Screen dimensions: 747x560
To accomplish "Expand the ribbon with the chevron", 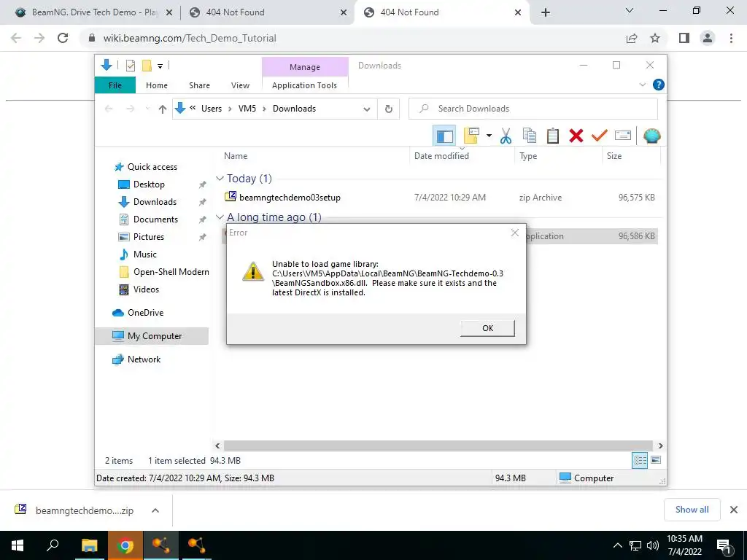I will (x=642, y=85).
